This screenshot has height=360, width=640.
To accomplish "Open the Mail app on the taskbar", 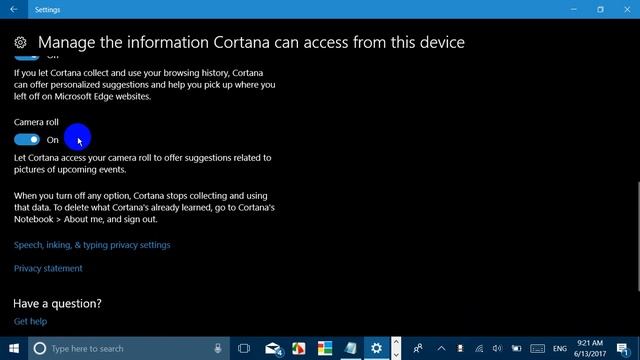I will click(x=273, y=349).
